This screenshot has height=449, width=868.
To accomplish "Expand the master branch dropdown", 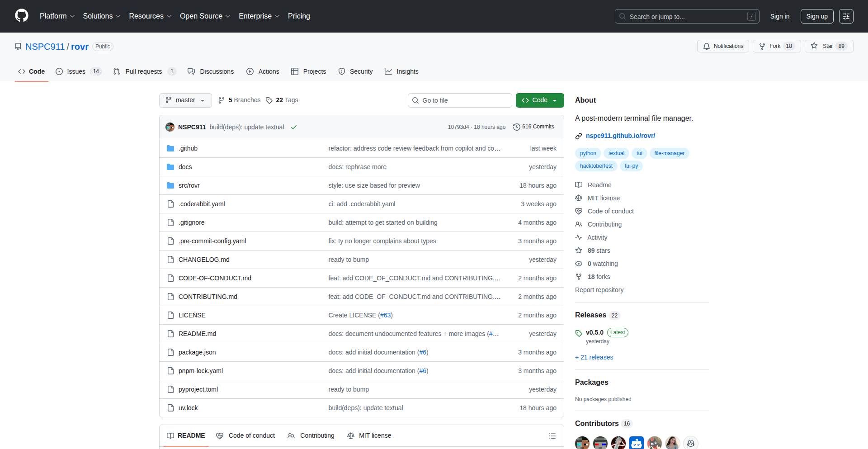I will [x=185, y=100].
